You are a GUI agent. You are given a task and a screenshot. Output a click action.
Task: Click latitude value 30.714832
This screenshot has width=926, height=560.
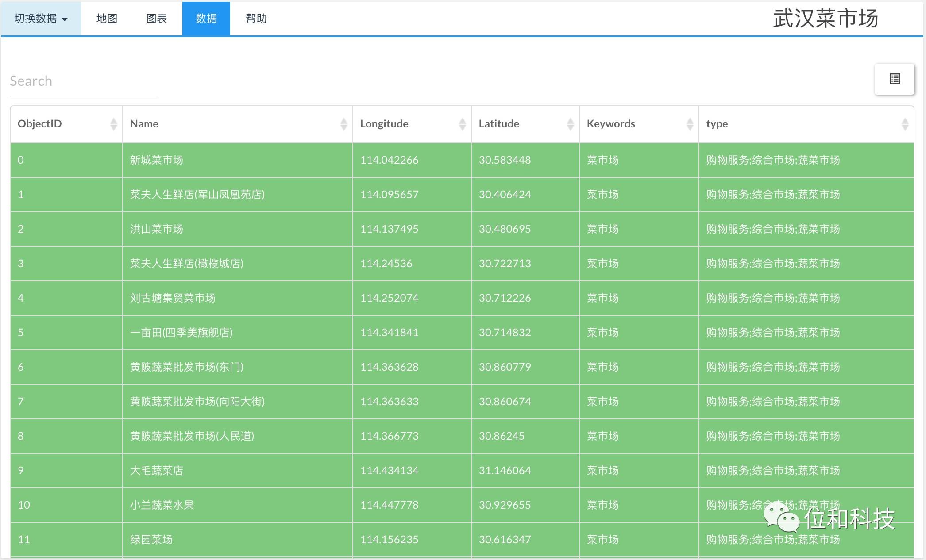(505, 333)
